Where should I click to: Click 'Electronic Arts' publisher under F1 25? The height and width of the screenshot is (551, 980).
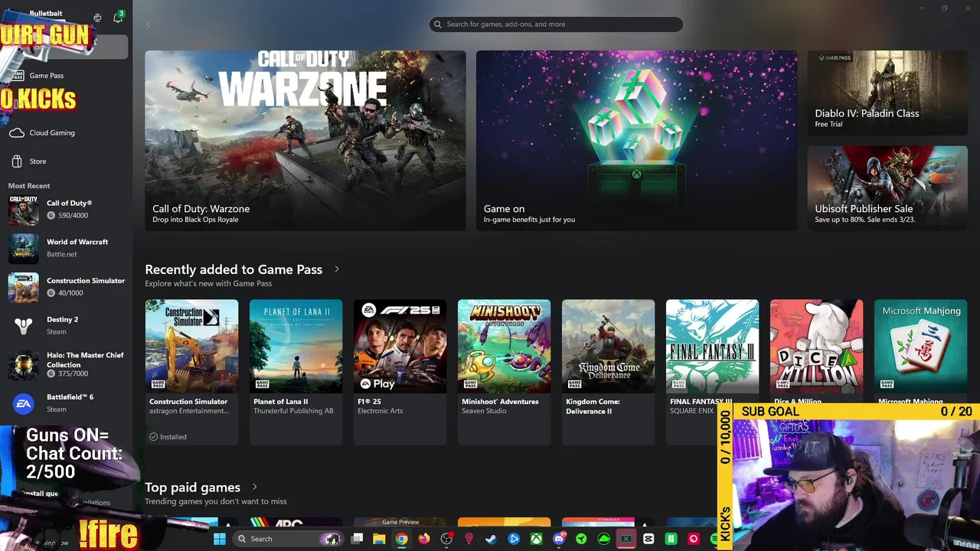[380, 411]
